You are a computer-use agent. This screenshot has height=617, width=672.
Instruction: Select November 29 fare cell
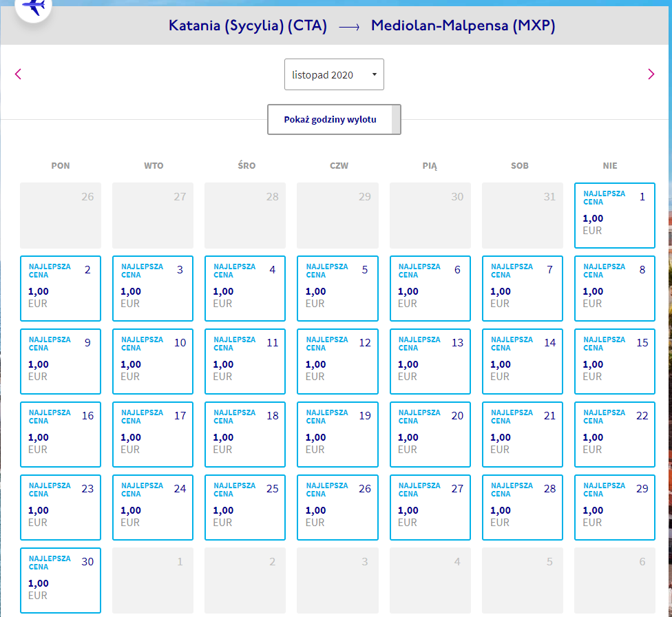click(615, 508)
